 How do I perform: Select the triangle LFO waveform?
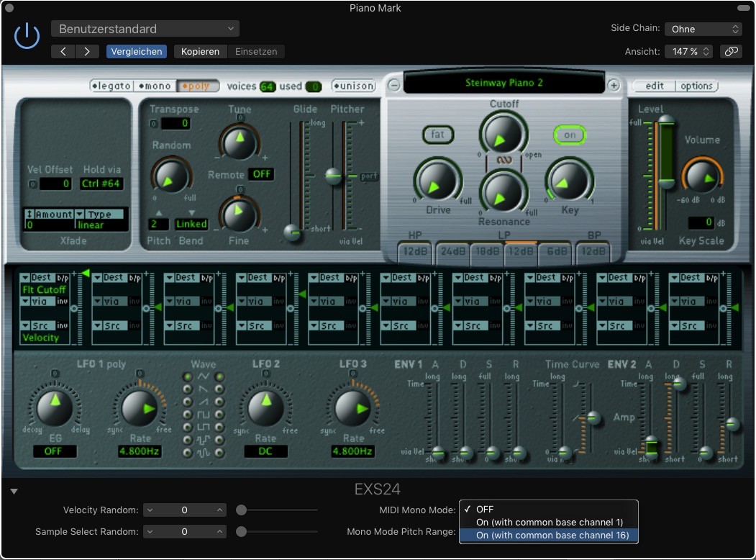coord(204,376)
